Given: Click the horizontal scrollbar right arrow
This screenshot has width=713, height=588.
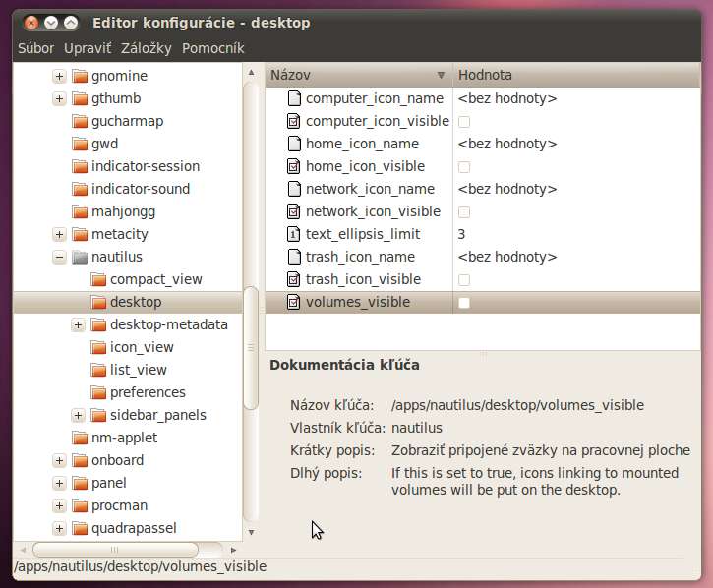Looking at the screenshot, I should (233, 550).
